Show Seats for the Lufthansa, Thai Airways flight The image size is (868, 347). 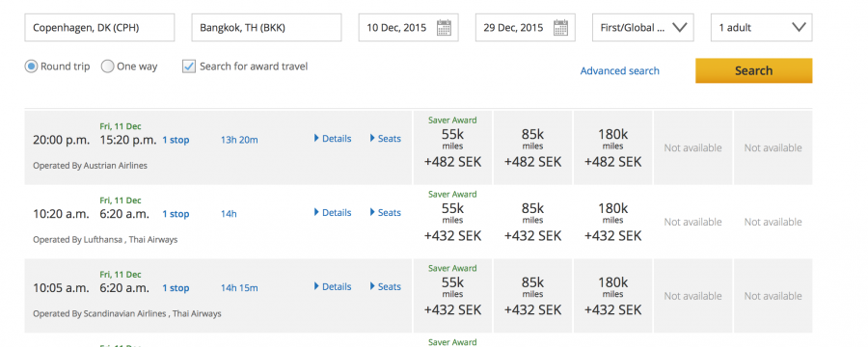tap(385, 212)
